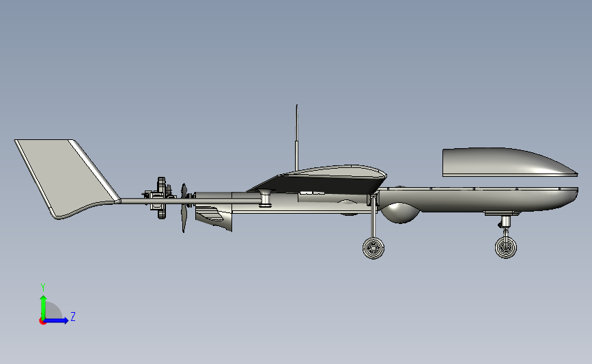Select the tall antenna mast above the wing
The height and width of the screenshot is (364, 592).
pos(297,138)
